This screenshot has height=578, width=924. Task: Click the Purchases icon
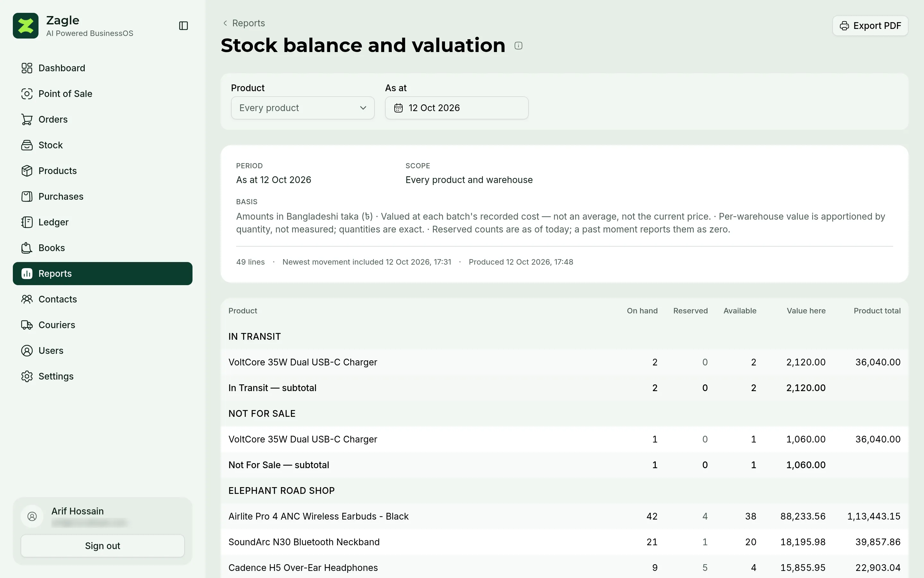click(27, 197)
